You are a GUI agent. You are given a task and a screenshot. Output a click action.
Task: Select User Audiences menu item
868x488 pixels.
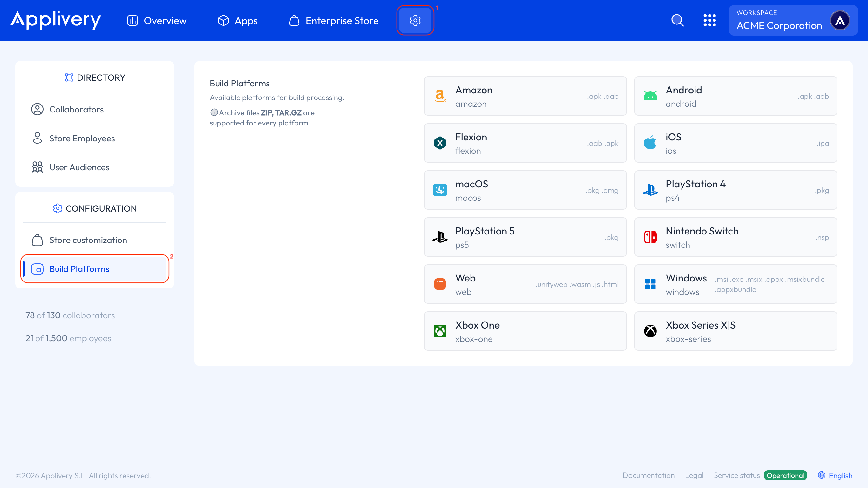pyautogui.click(x=95, y=167)
